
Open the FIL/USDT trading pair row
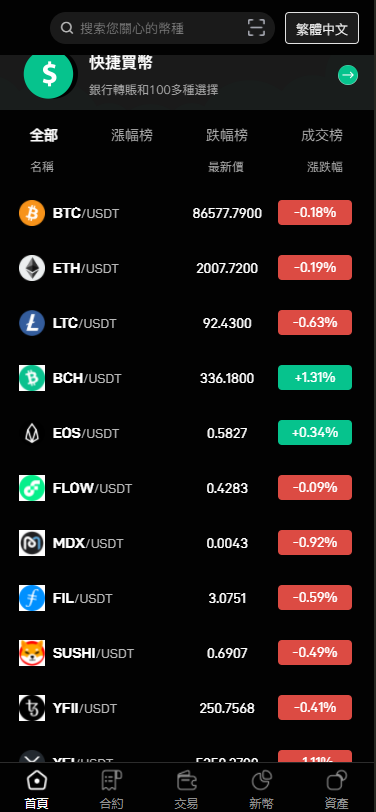click(185, 598)
